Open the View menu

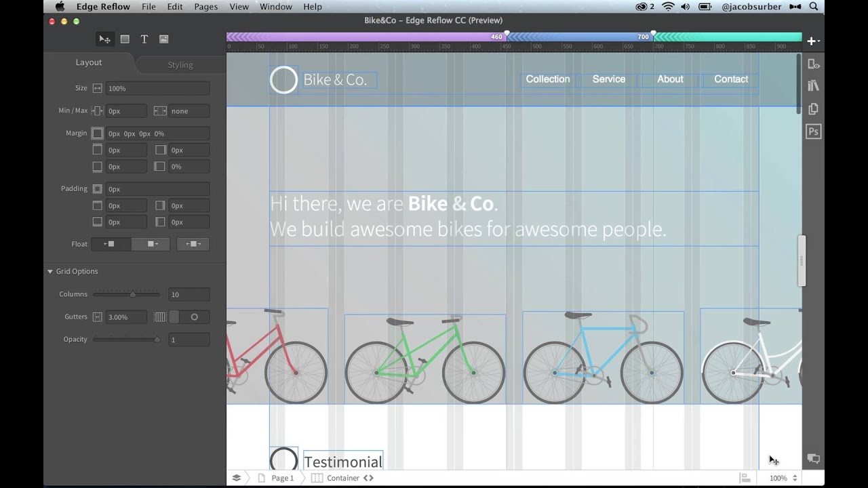pyautogui.click(x=239, y=7)
